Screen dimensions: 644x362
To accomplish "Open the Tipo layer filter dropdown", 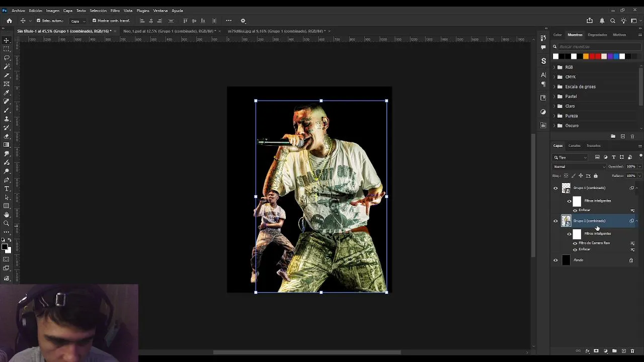I will coord(570,157).
